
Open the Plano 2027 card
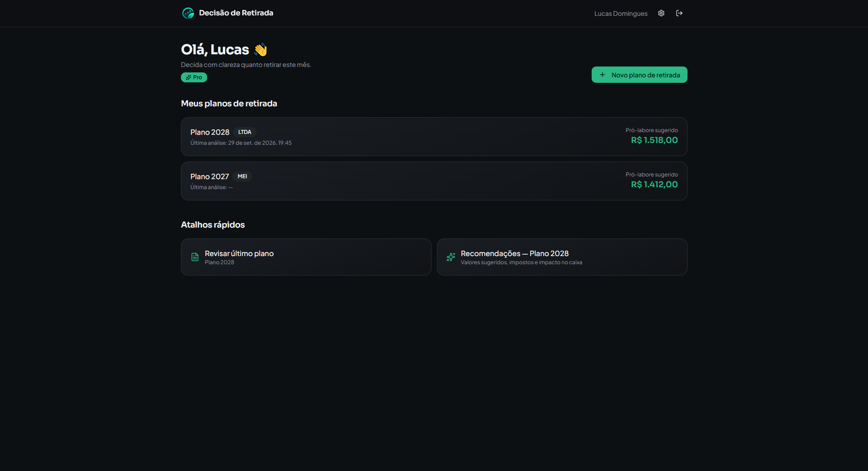tap(434, 181)
